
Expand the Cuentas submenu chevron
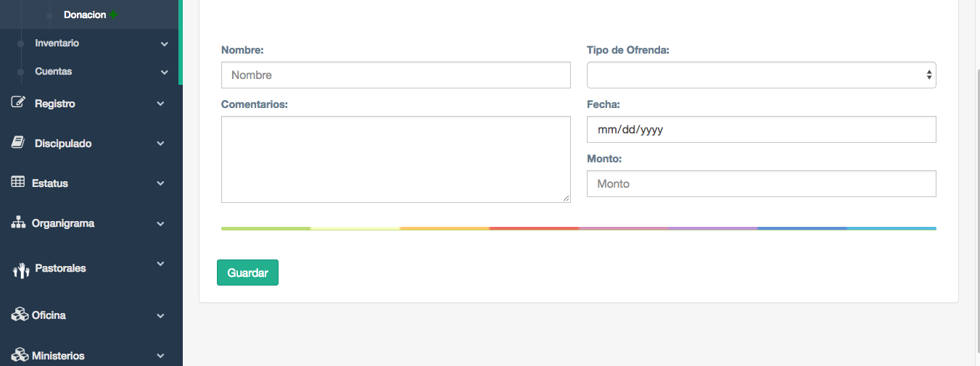click(165, 72)
